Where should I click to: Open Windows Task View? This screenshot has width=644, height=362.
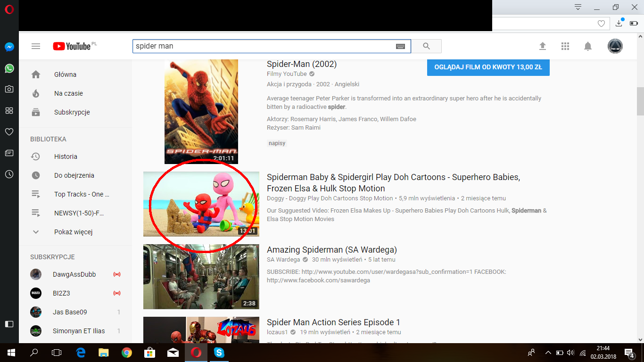(57, 353)
